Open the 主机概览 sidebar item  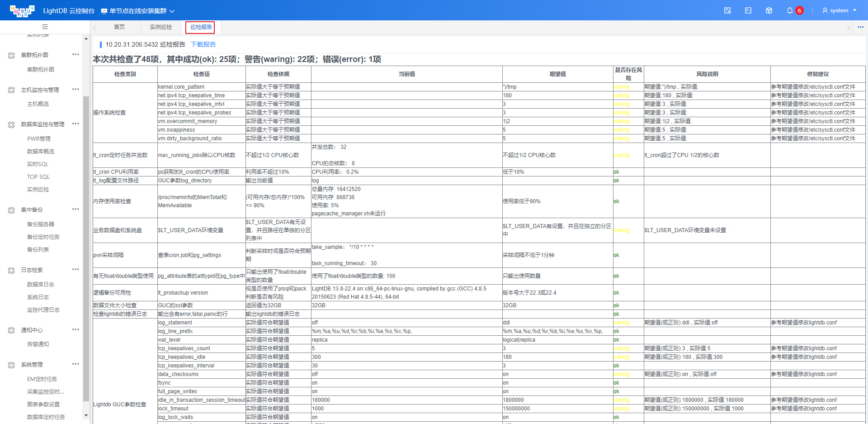pyautogui.click(x=38, y=104)
